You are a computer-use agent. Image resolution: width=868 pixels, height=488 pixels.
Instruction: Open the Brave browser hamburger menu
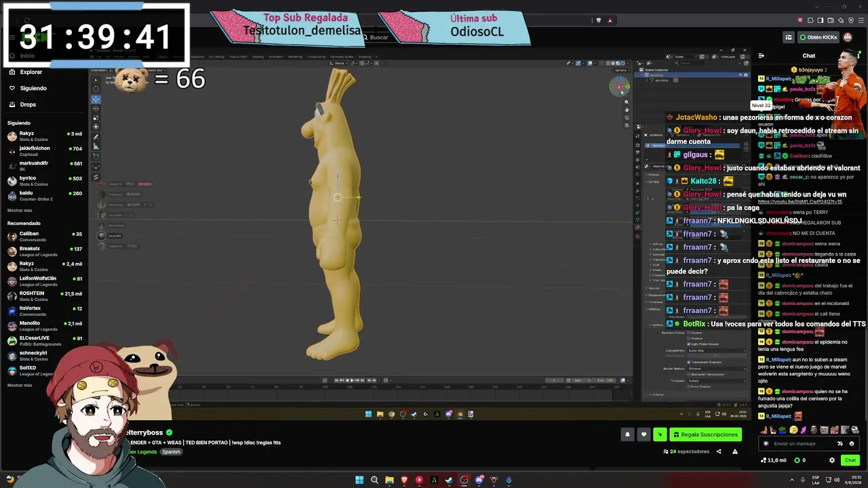[x=861, y=20]
